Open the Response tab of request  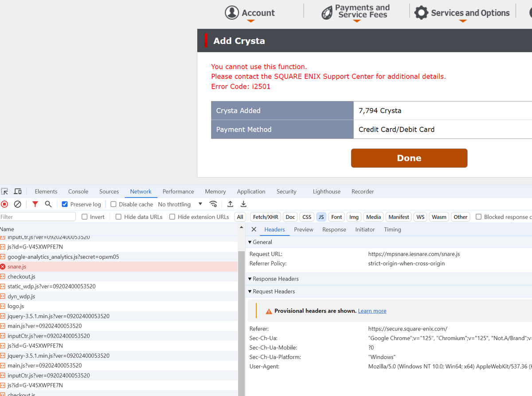pos(334,229)
